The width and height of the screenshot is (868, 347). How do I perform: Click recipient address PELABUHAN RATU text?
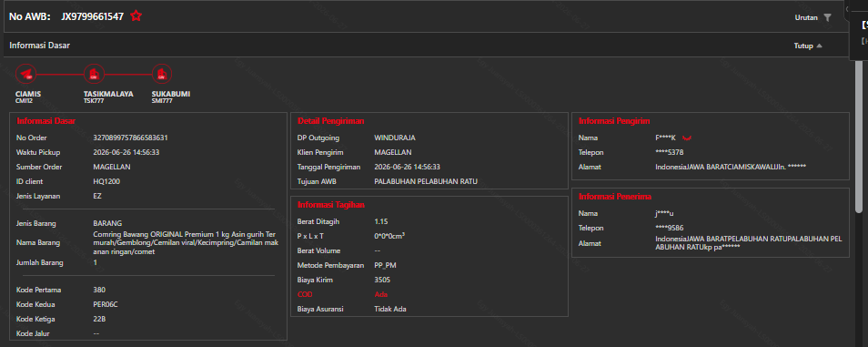coord(749,243)
